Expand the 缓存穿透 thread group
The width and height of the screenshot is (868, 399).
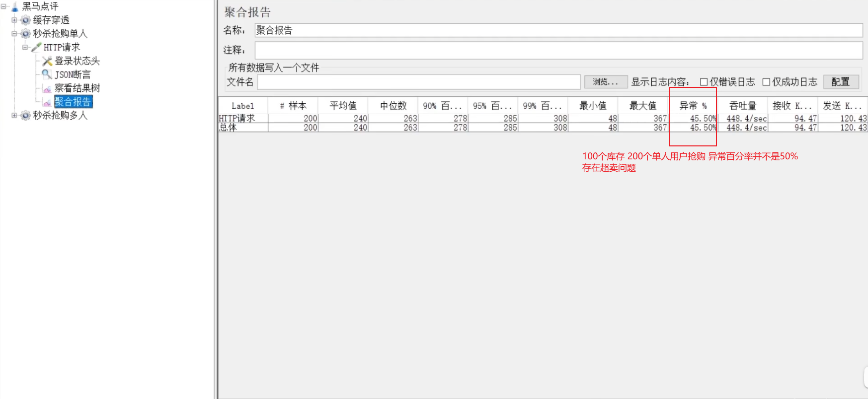pyautogui.click(x=14, y=20)
